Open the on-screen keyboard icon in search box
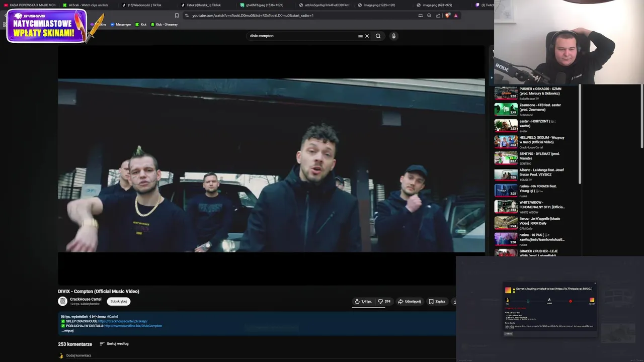The width and height of the screenshot is (644, 362). pyautogui.click(x=360, y=36)
